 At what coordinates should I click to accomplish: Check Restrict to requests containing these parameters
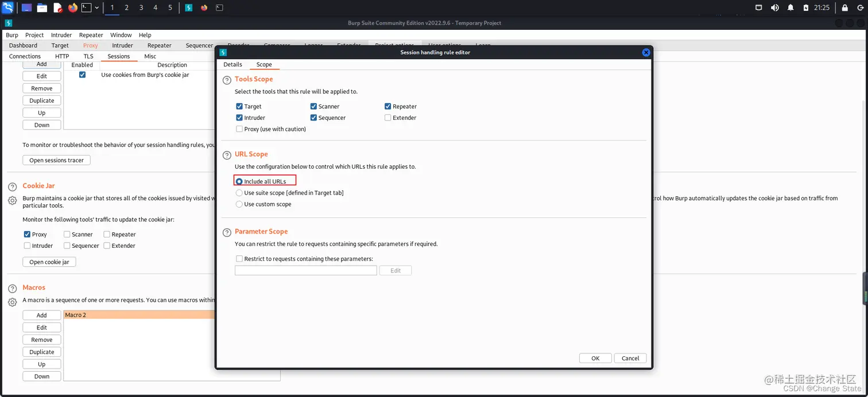pos(239,259)
